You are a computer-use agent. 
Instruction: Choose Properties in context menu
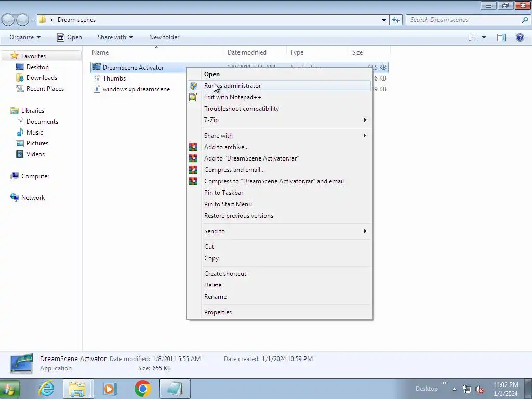click(218, 312)
